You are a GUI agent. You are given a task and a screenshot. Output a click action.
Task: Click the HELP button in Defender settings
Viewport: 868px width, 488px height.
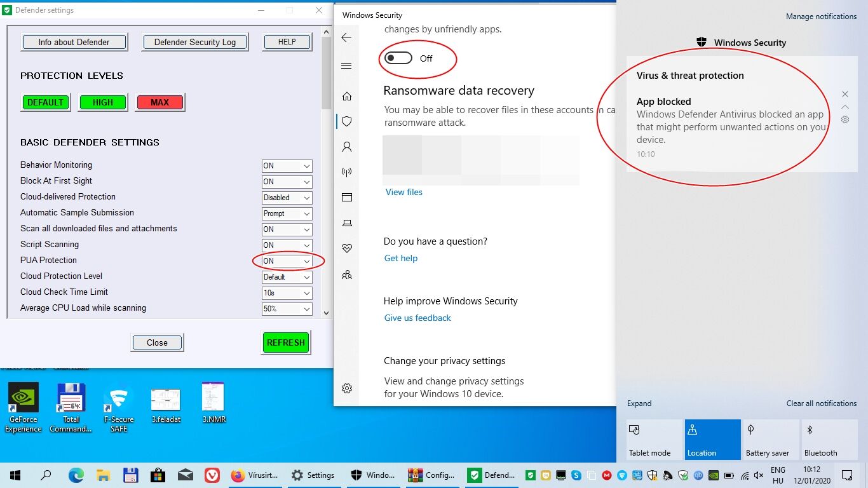tap(287, 42)
